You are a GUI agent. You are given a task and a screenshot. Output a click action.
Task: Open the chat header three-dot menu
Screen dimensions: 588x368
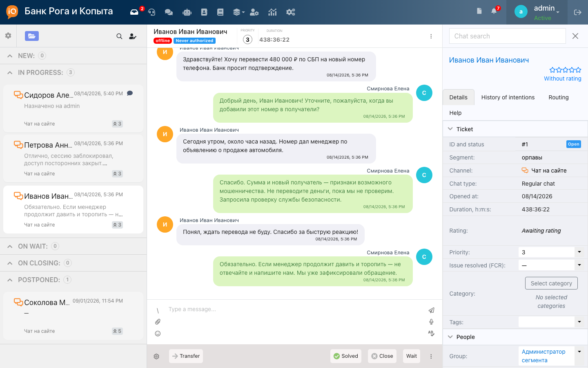(x=431, y=36)
